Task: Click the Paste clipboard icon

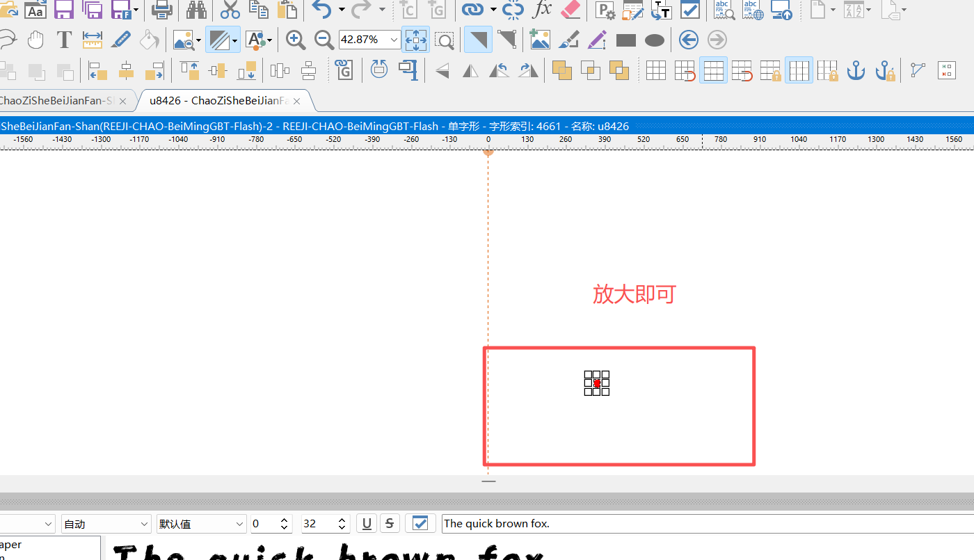Action: click(x=287, y=10)
